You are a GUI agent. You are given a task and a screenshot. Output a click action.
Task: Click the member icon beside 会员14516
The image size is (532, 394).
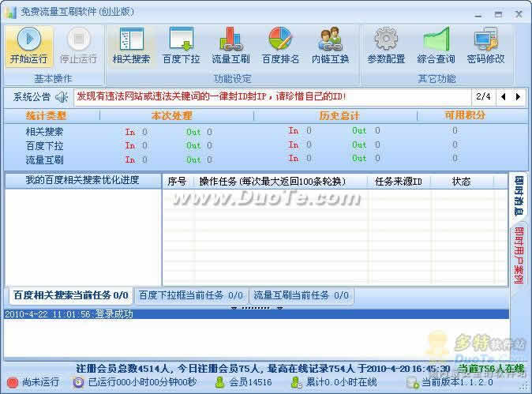pyautogui.click(x=220, y=382)
